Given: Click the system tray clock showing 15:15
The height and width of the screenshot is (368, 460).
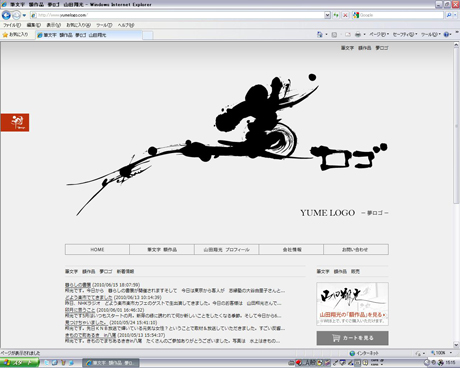Looking at the screenshot, I should (x=451, y=362).
